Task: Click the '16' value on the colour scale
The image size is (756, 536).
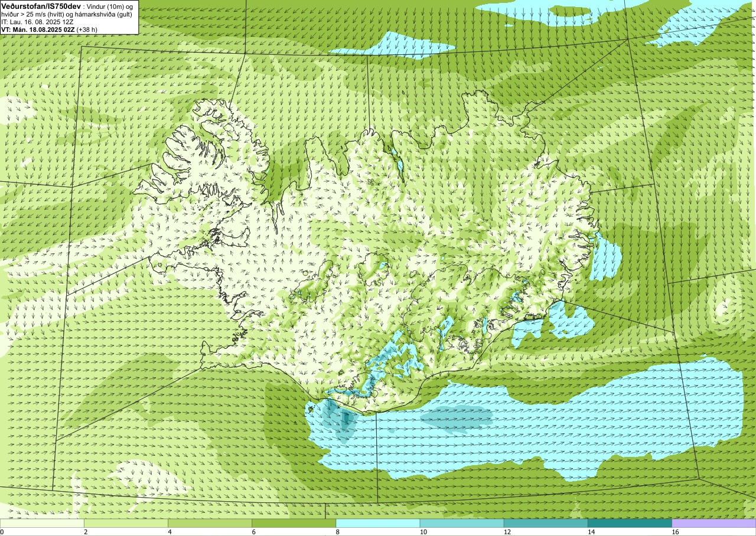Action: [675, 532]
